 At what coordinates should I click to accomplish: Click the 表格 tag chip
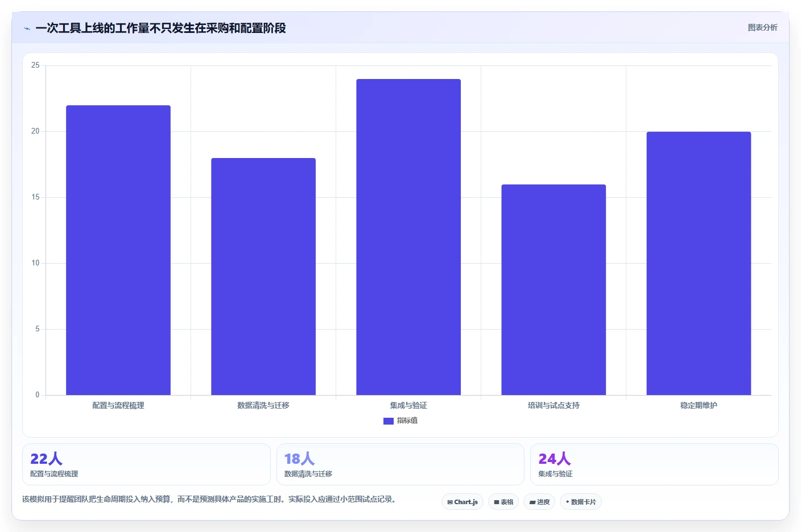503,502
